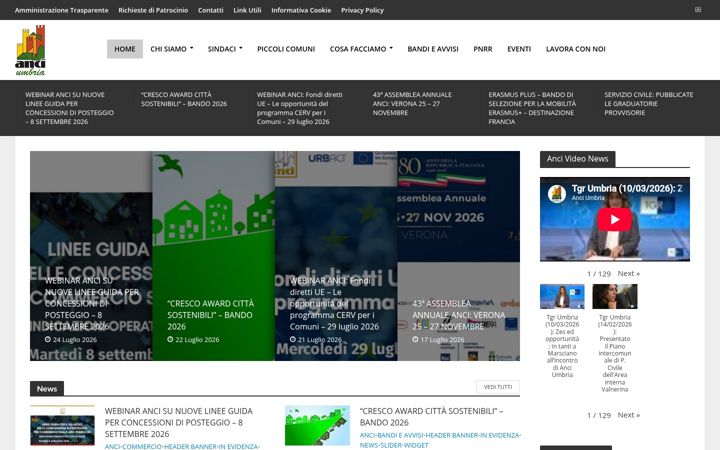Open ticker item Fondi diretti UE webinar
Screen dimensions: 720x450
tap(299, 108)
